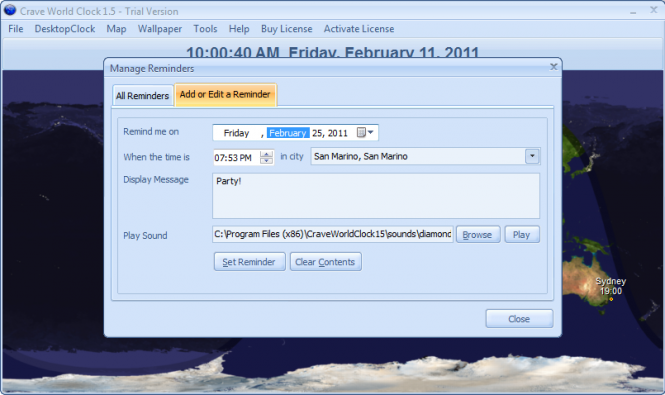Viewport: 665px width, 395px height.
Task: Open the Tools menu
Action: coord(205,29)
